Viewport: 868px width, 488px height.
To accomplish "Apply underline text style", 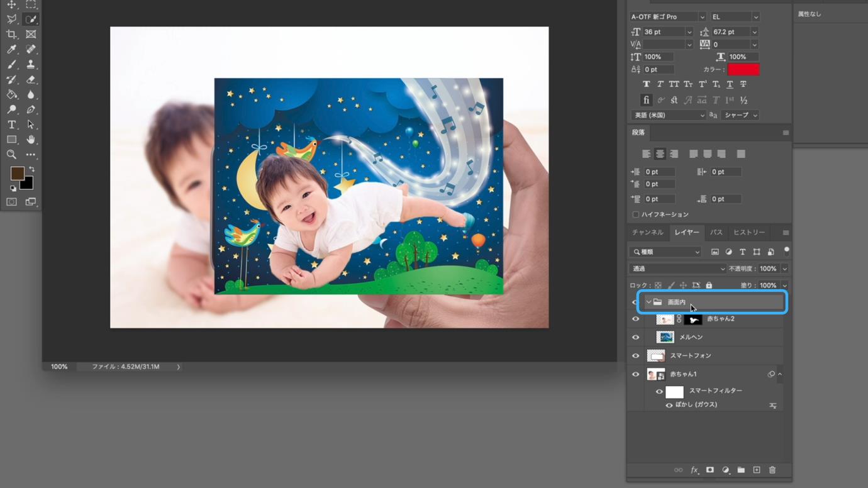I will 730,84.
